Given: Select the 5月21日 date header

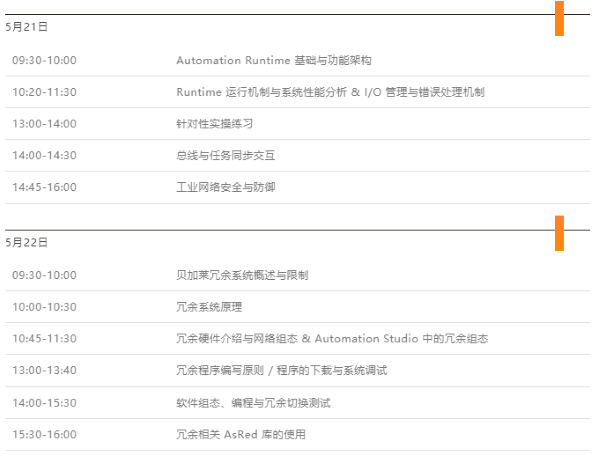Looking at the screenshot, I should tap(26, 27).
